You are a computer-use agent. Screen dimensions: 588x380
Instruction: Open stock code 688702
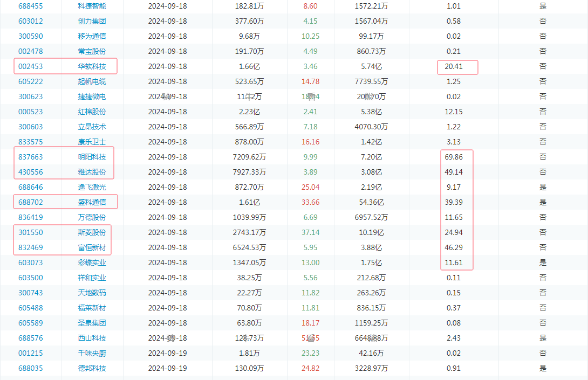click(x=30, y=202)
